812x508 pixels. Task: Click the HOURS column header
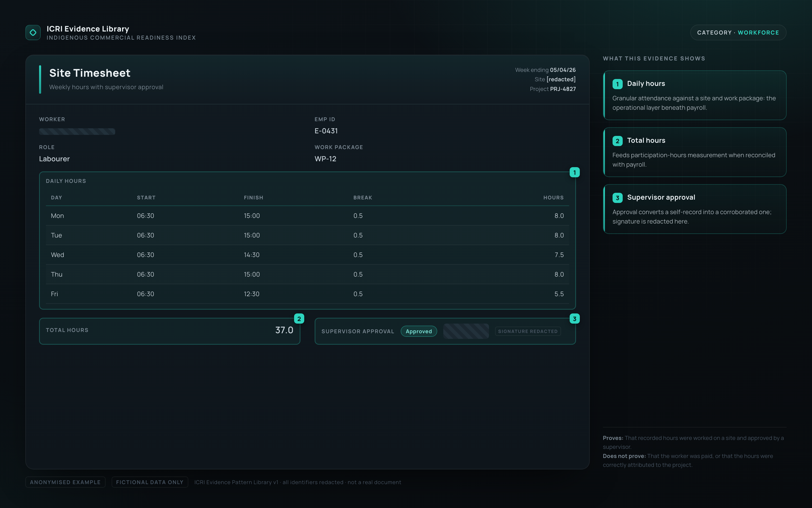pos(554,198)
